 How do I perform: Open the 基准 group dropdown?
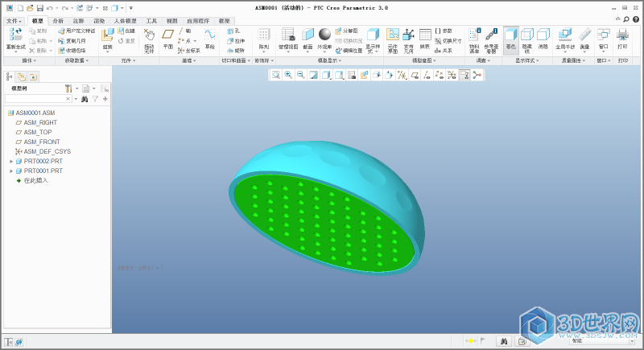point(188,60)
